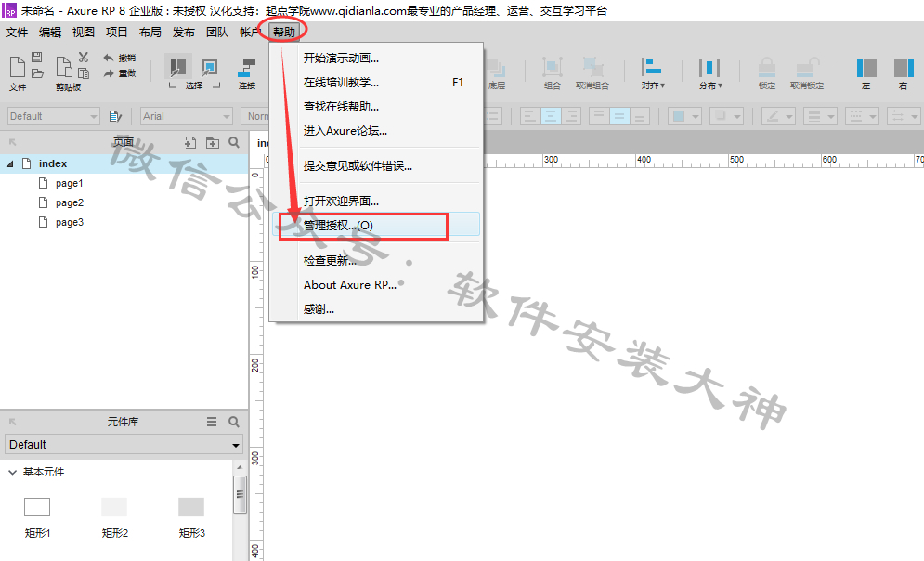Viewport: 924px width, 561px height.
Task: Open the arrow style dropdown
Action: 904,116
